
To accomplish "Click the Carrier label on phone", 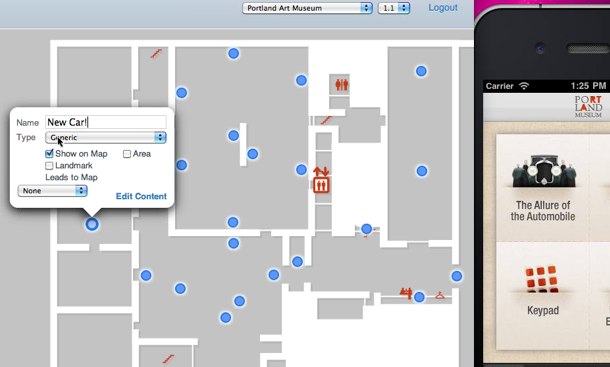I will point(500,86).
